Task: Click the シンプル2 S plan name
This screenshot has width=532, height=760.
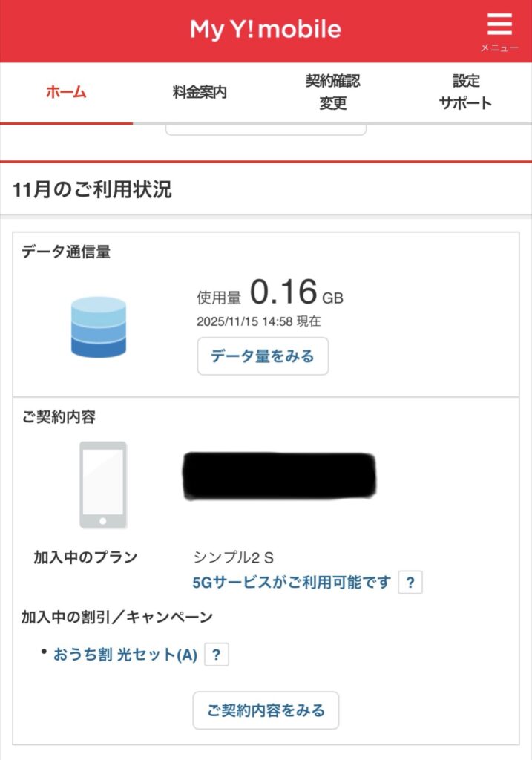Action: point(234,557)
